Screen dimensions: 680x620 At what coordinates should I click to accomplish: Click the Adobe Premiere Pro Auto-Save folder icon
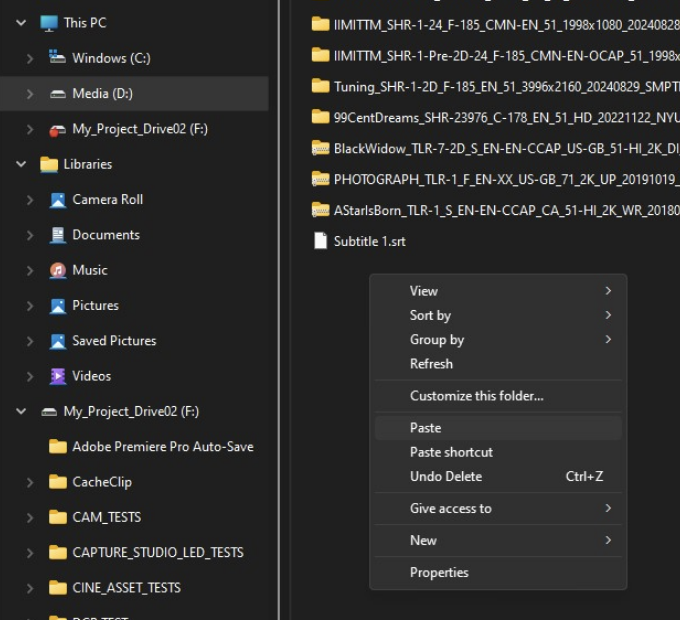pyautogui.click(x=58, y=447)
